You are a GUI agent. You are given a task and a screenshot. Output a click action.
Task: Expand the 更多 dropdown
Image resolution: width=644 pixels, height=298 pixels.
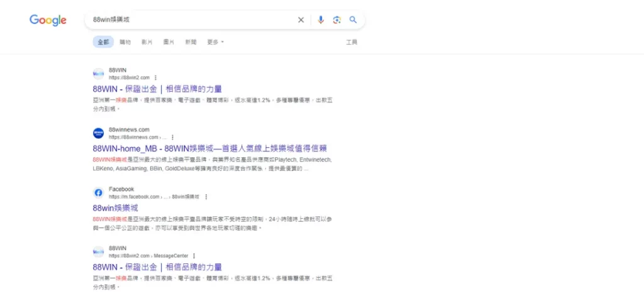click(x=215, y=42)
